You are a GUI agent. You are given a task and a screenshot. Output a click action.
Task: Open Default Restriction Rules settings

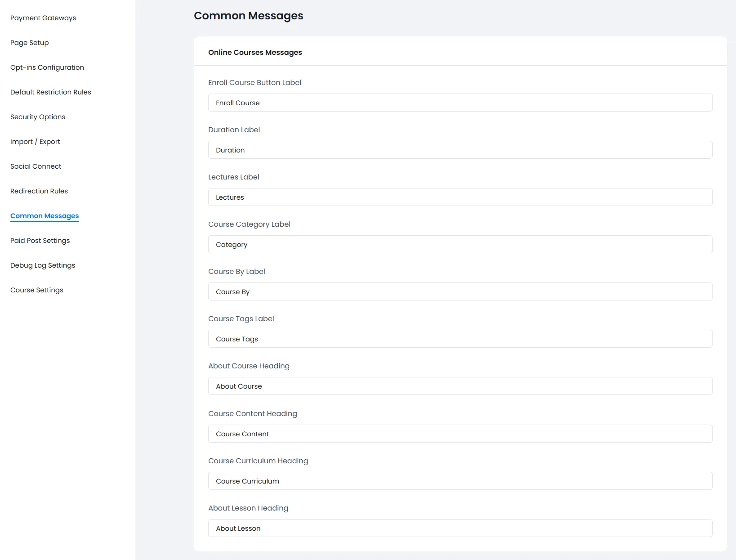click(50, 92)
